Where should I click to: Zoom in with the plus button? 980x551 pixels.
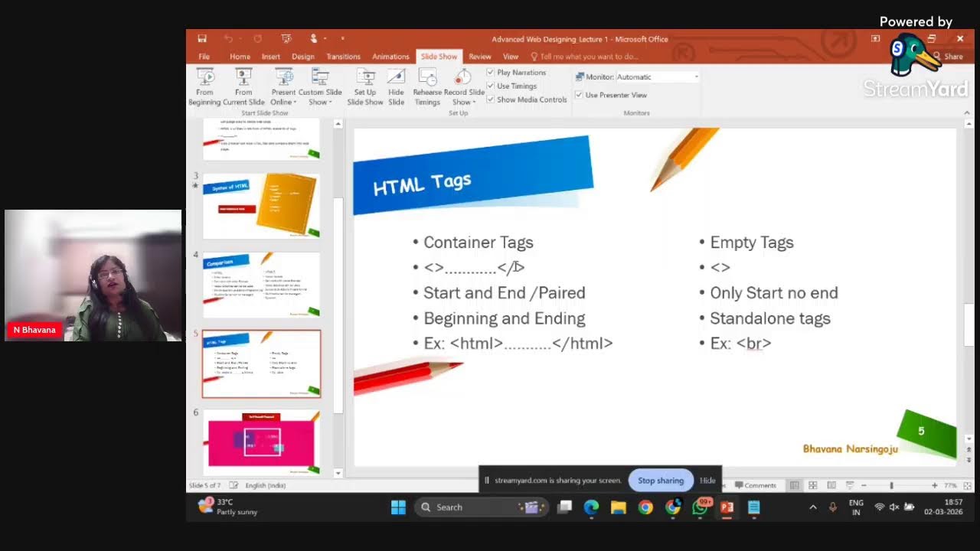pos(934,485)
